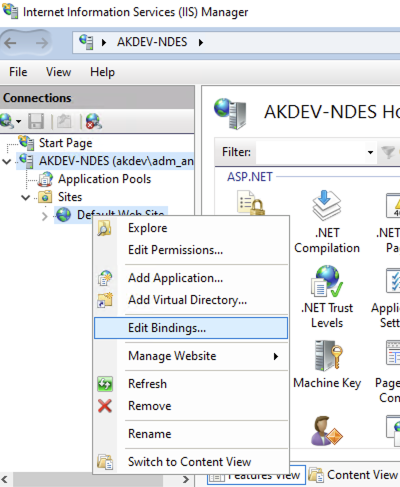400x487 pixels.
Task: Choose Refresh from context menu
Action: click(191, 384)
